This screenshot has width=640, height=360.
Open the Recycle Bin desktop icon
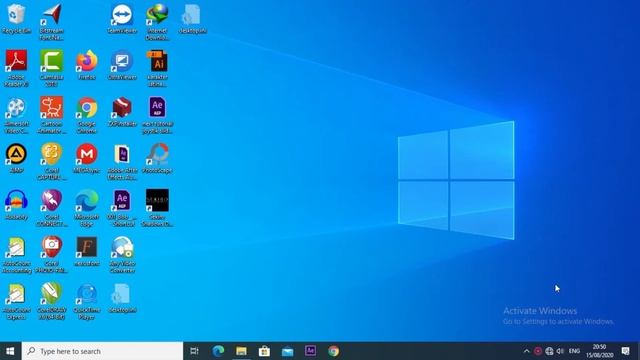coord(16,19)
